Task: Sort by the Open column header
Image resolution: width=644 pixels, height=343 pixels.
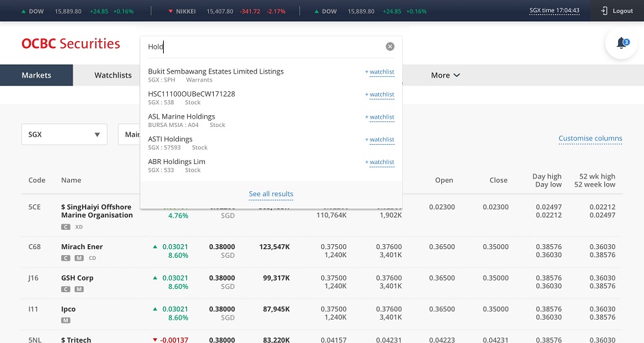Action: coord(444,180)
